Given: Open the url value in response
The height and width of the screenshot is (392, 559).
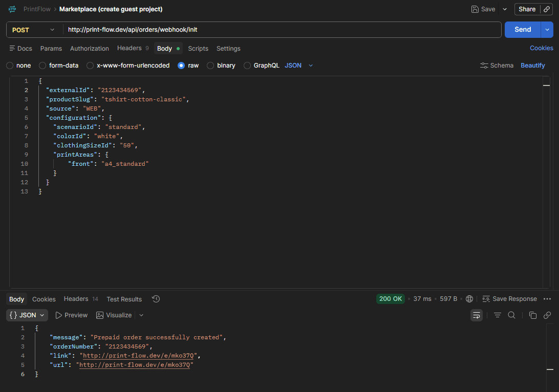Looking at the screenshot, I should click(135, 365).
